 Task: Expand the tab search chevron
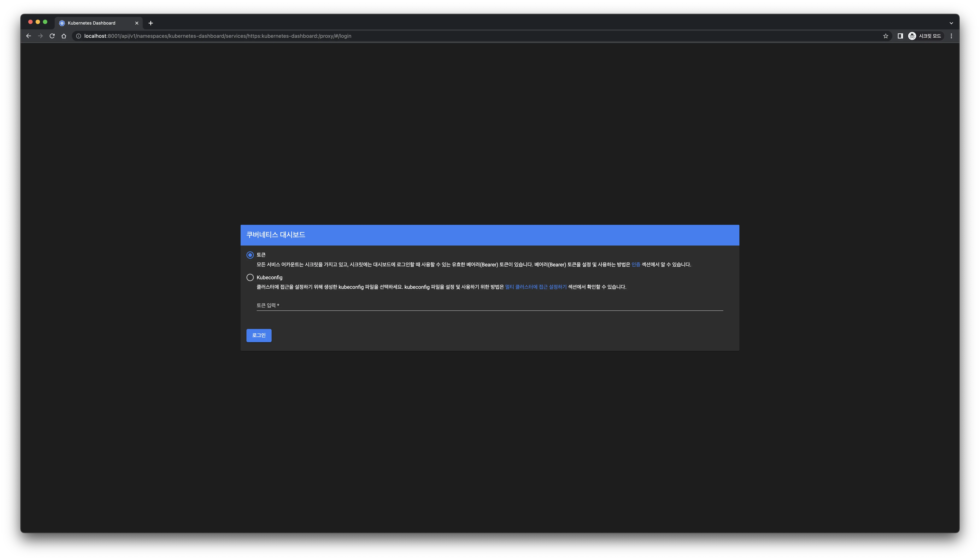(x=951, y=23)
